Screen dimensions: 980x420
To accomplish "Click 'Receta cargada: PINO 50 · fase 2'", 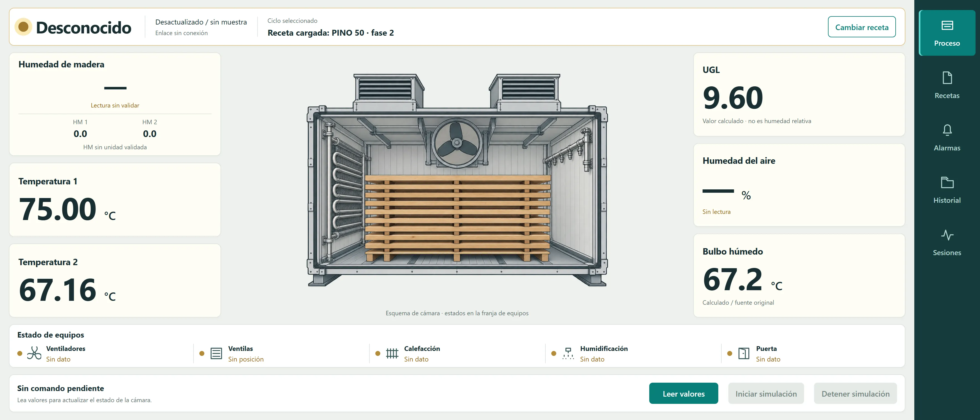I will click(330, 33).
